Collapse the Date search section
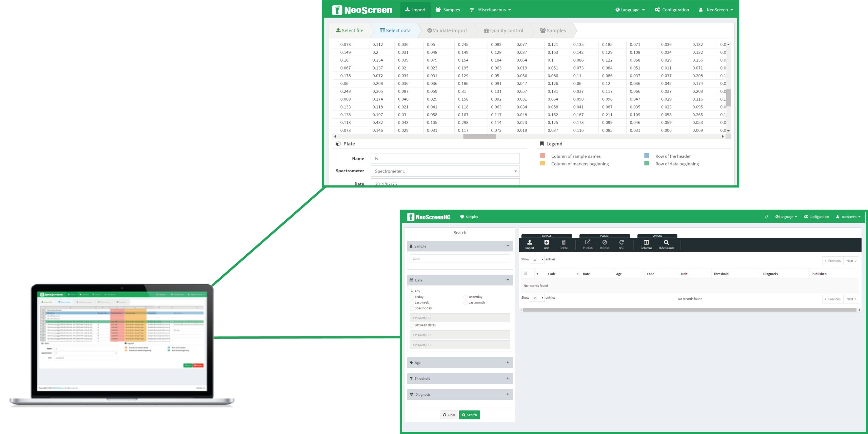This screenshot has width=868, height=434. [508, 280]
